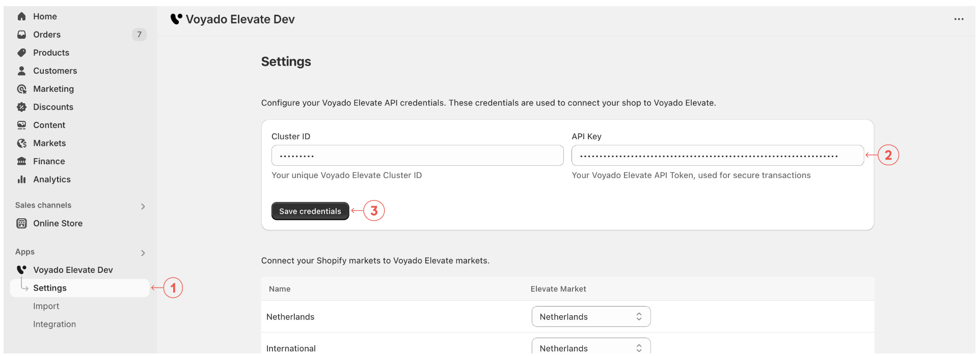Click the Products tag icon

pos(21,53)
